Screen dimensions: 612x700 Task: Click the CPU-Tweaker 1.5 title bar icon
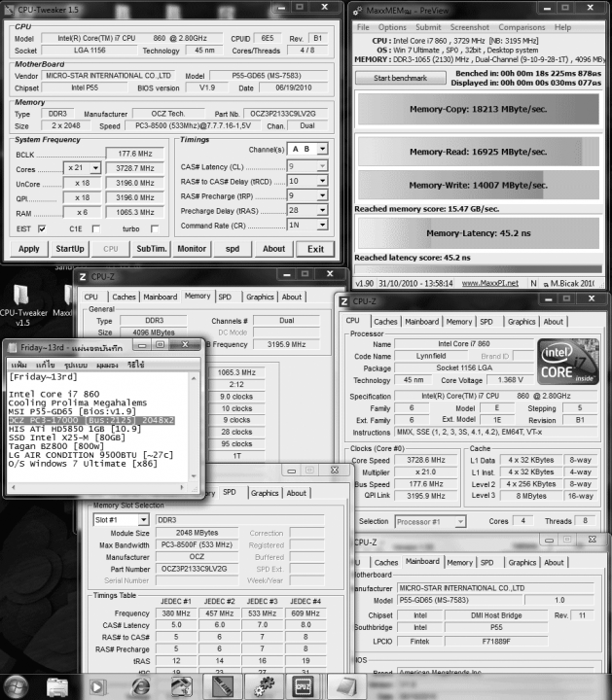[9, 10]
